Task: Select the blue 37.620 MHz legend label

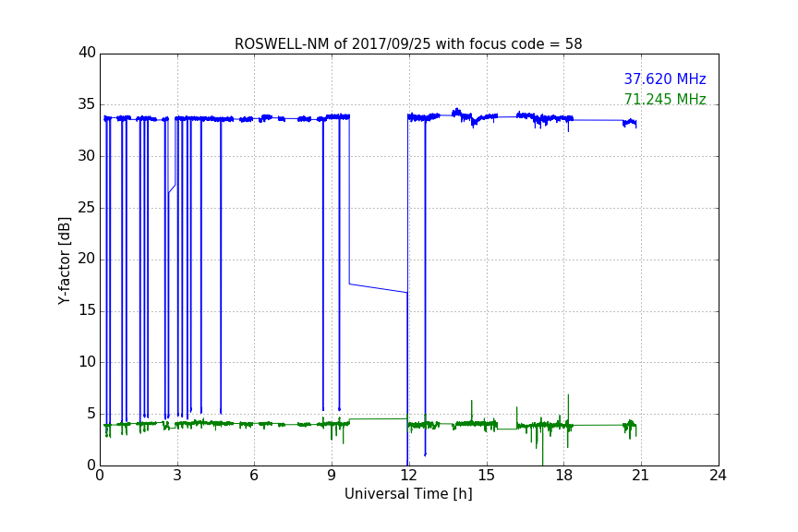Action: [665, 79]
